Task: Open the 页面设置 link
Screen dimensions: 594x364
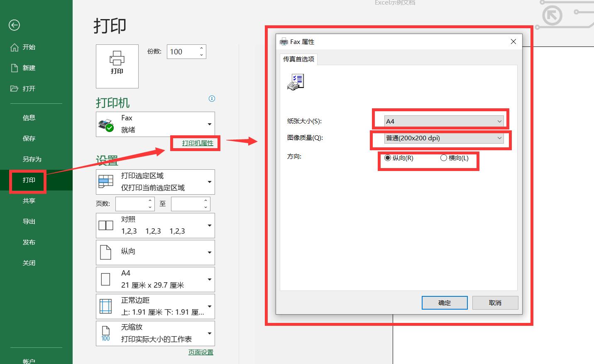Action: click(x=200, y=352)
